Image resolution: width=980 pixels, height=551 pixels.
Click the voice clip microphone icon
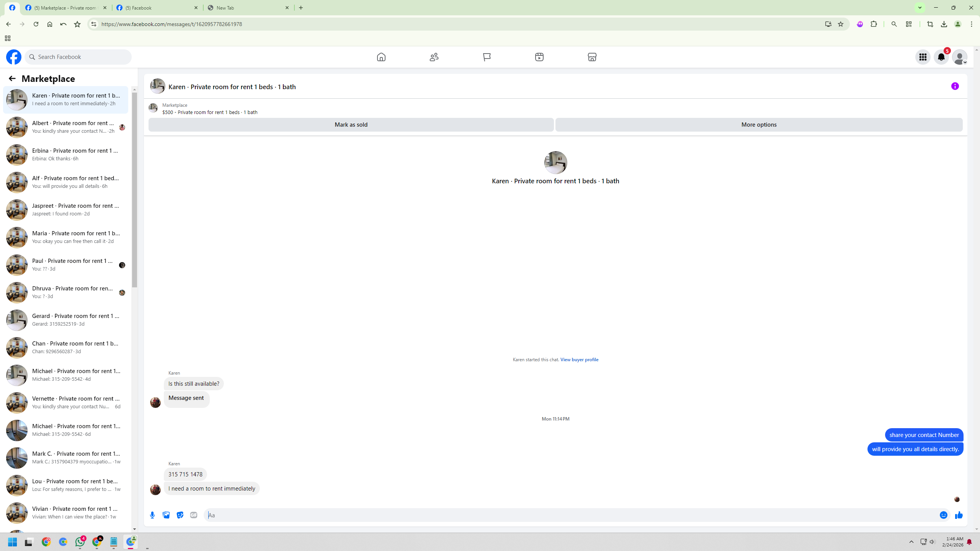[x=152, y=515]
